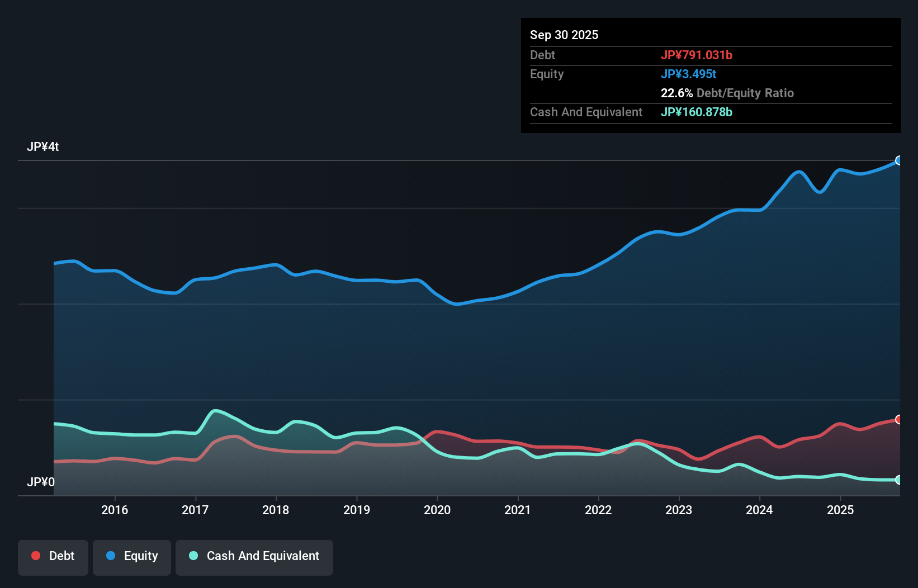This screenshot has height=588, width=918.
Task: Click the red Debt legend dot
Action: point(36,556)
